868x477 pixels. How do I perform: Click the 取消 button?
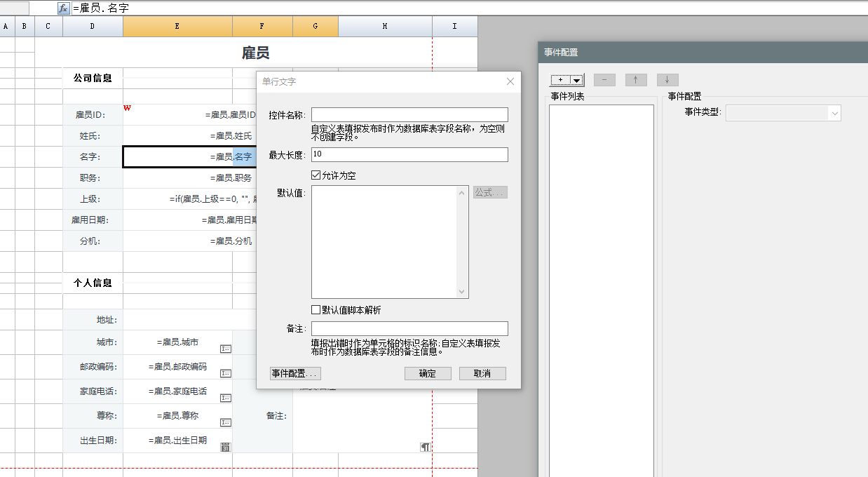coord(482,373)
